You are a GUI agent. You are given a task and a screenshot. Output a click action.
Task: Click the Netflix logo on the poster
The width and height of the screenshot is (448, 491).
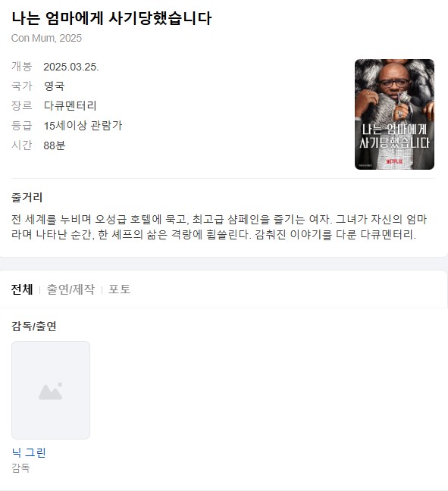click(x=394, y=161)
